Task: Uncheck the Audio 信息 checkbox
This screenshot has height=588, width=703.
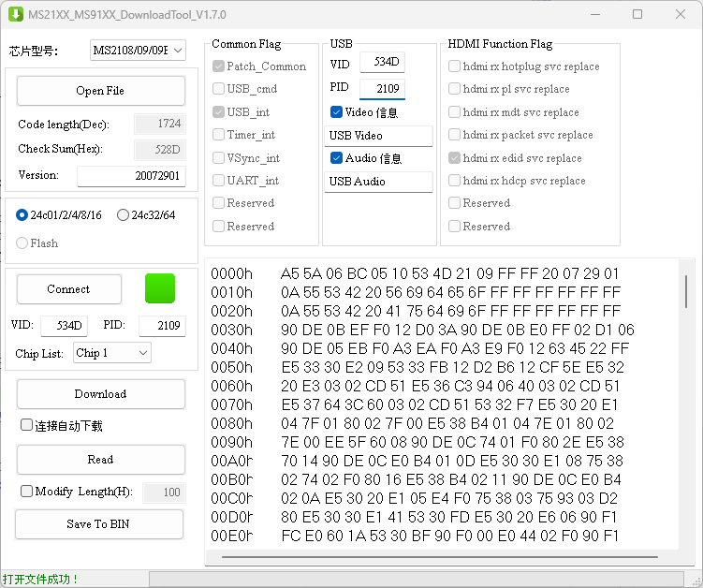Action: click(x=336, y=158)
